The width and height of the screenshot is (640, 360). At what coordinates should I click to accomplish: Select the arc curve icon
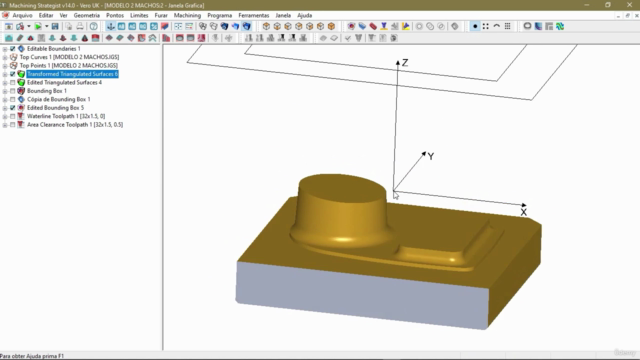tap(497, 27)
